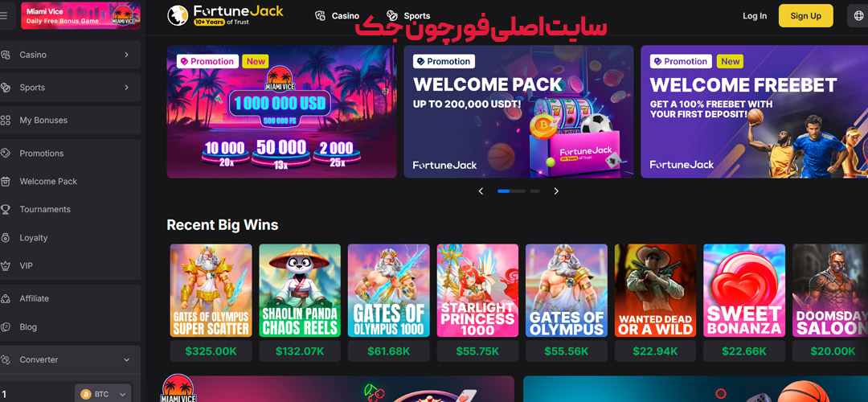Click the Tournaments trophy icon

coord(6,209)
